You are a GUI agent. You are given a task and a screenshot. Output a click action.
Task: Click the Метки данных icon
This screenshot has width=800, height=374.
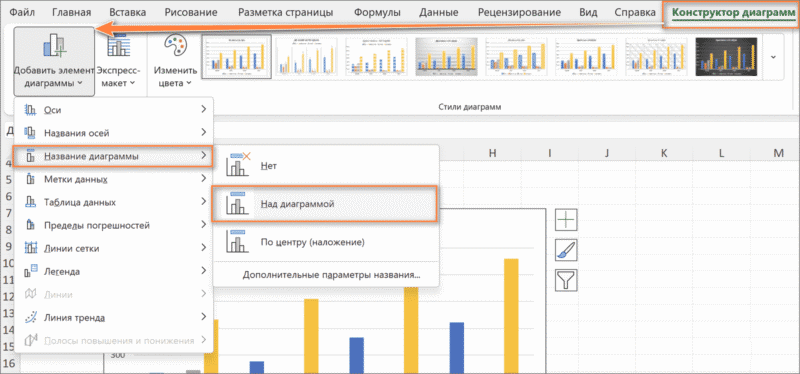(31, 180)
